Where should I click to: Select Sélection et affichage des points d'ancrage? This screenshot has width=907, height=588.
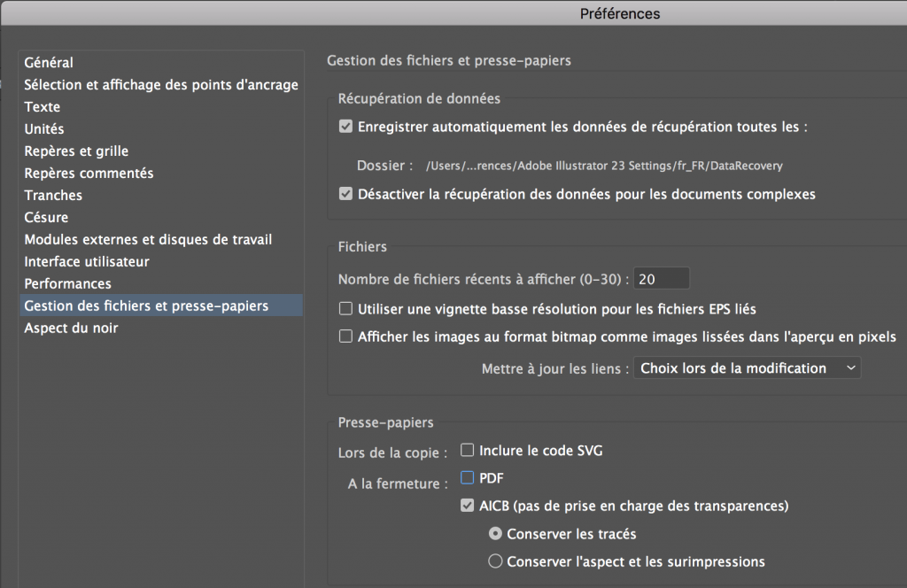pyautogui.click(x=160, y=85)
